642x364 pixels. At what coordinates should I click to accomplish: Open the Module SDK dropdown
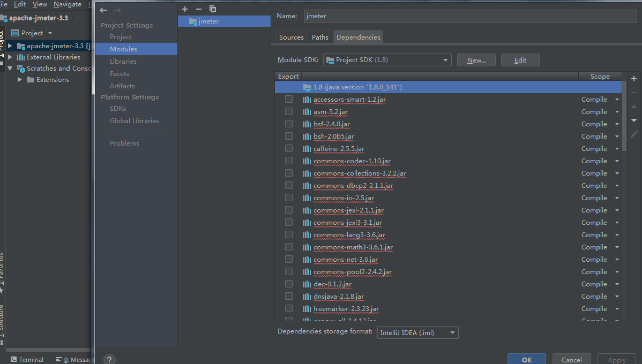click(x=387, y=60)
